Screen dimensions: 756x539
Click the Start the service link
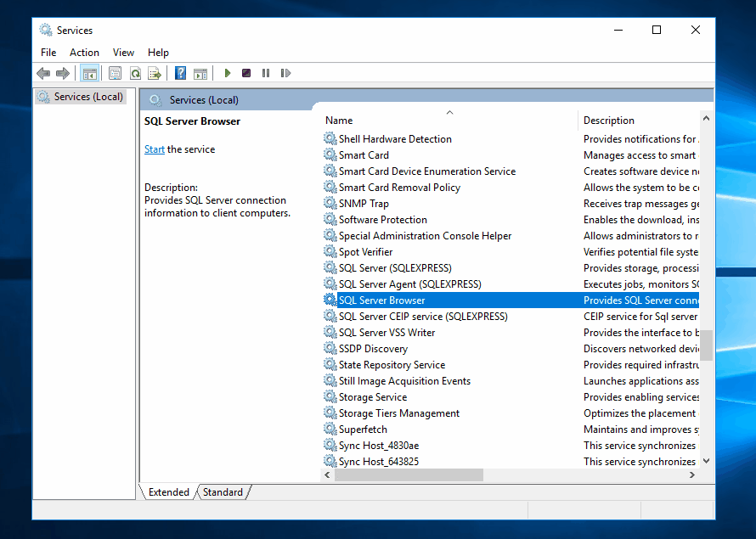[x=155, y=149]
